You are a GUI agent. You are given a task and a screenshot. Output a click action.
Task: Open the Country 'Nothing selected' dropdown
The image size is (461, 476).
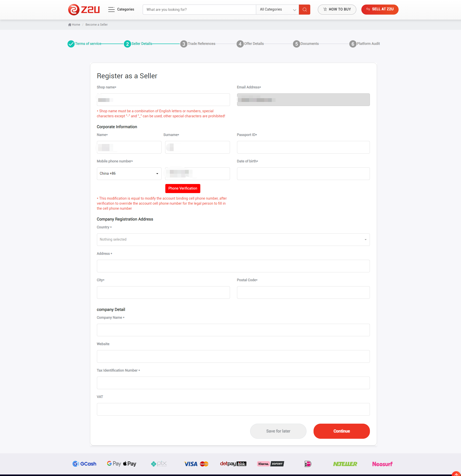click(233, 240)
